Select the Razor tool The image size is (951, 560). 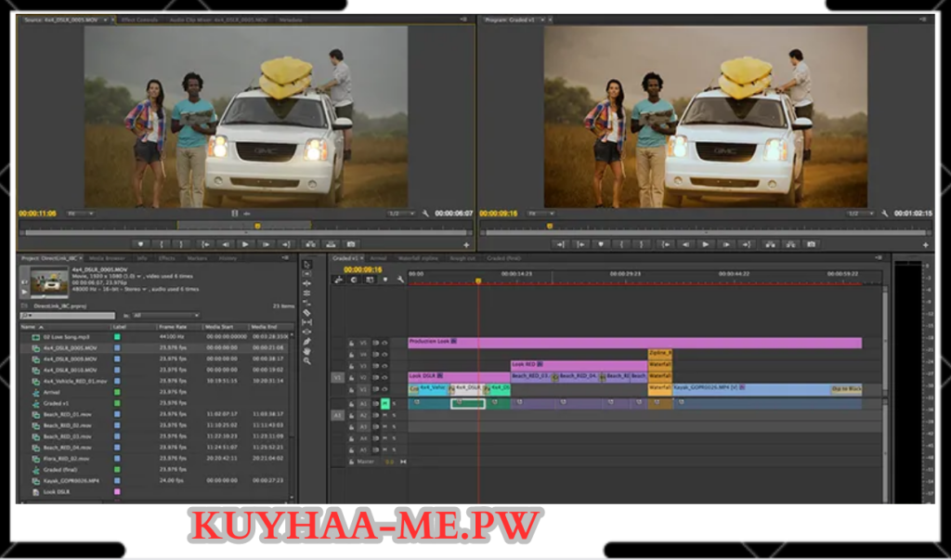click(306, 312)
